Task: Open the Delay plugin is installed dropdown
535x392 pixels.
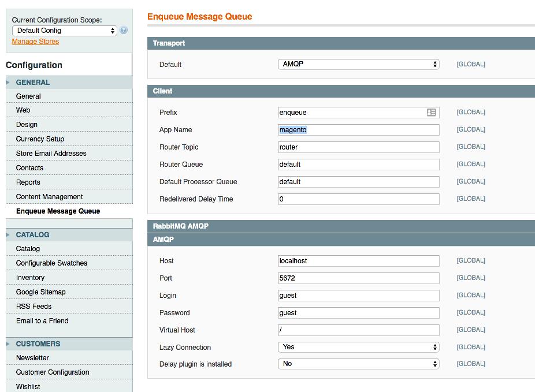Action: point(358,364)
